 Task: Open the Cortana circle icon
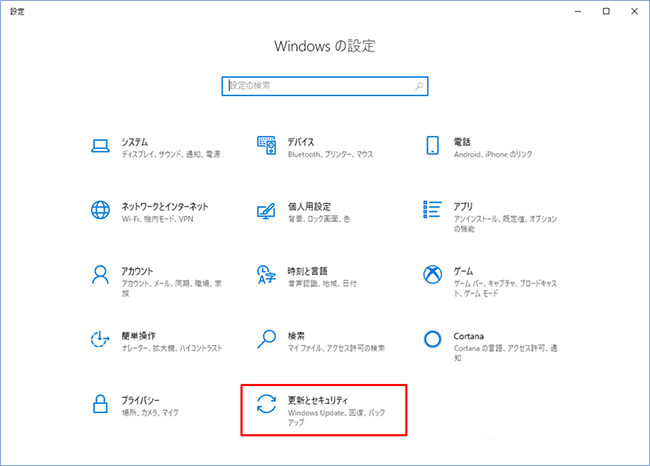click(432, 339)
